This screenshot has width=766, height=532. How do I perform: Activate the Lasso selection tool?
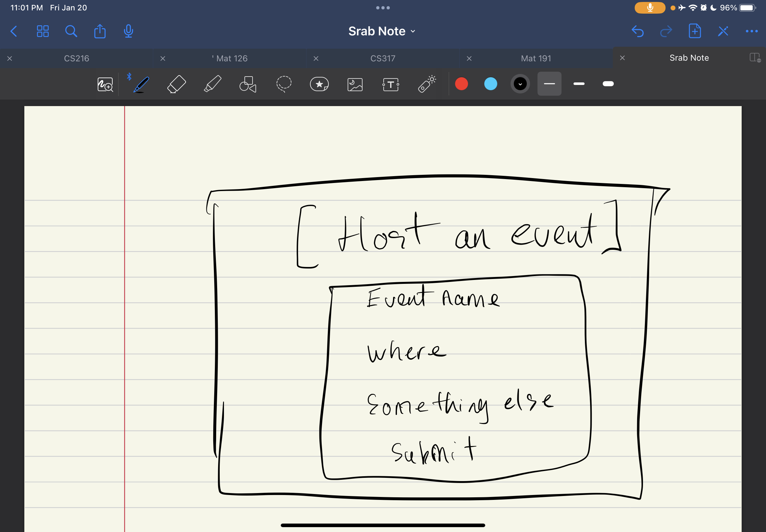coord(284,84)
